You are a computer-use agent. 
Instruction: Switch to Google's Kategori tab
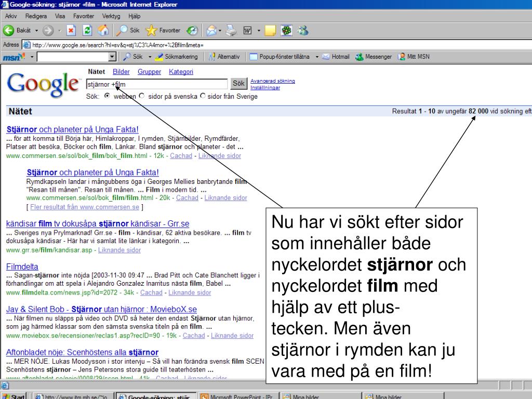pos(181,72)
